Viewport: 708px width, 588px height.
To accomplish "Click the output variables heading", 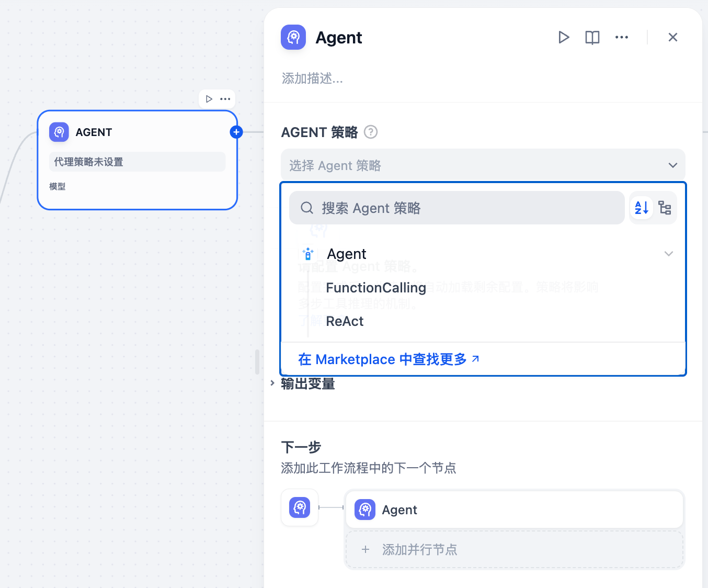I will click(x=308, y=383).
